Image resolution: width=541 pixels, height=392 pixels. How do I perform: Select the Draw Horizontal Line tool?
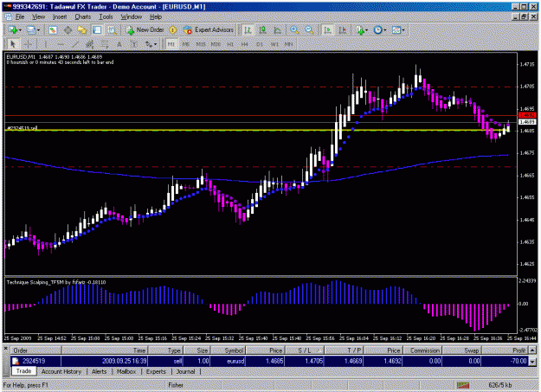click(60, 44)
